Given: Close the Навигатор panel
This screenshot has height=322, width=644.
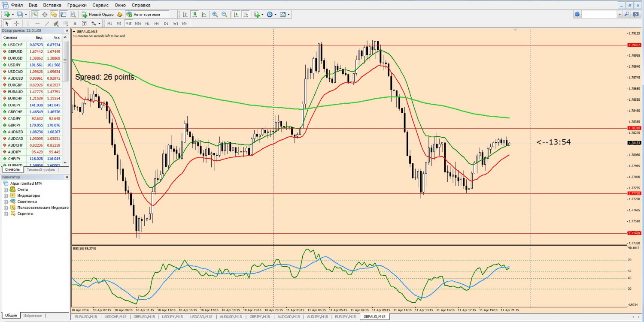Looking at the screenshot, I should click(67, 177).
